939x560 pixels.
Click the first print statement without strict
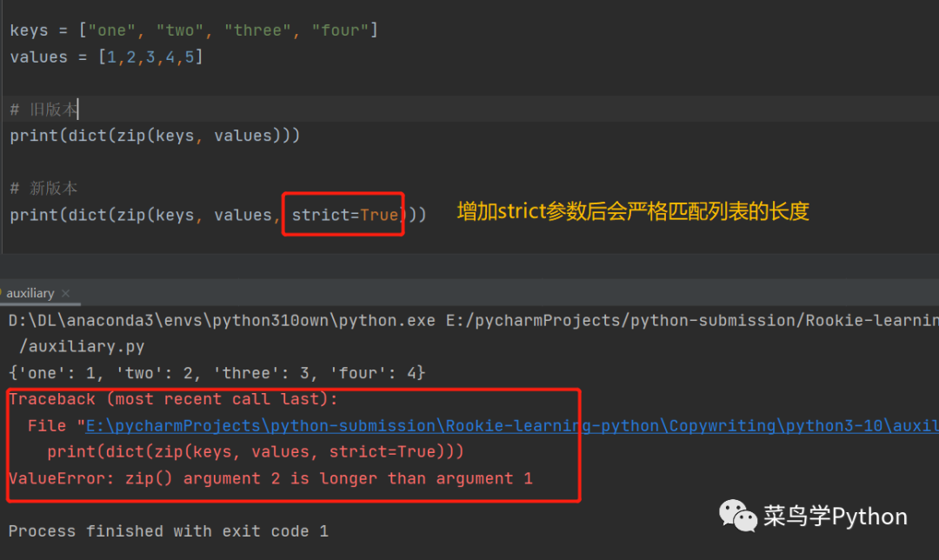pos(155,136)
